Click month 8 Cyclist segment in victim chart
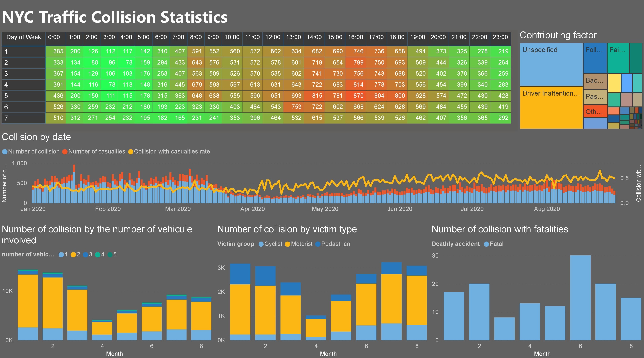The image size is (644, 358). 417,332
